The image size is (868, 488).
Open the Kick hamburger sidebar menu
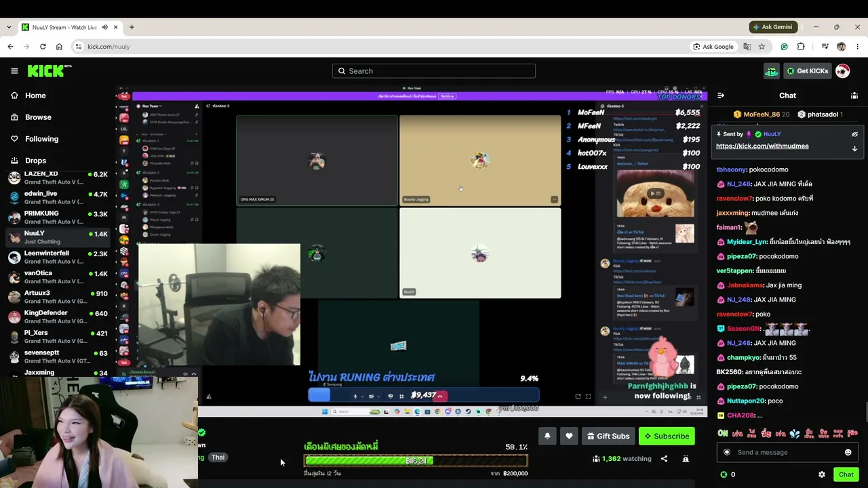14,70
